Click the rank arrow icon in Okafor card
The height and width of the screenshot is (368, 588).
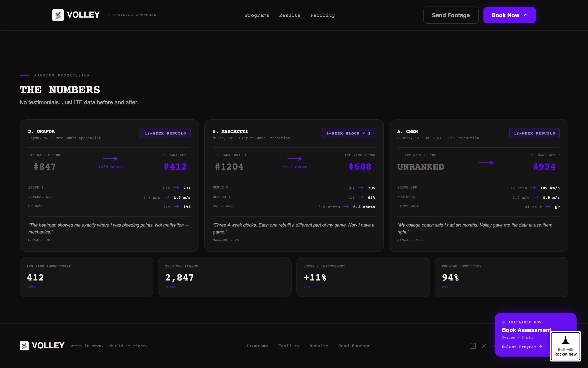[110, 159]
